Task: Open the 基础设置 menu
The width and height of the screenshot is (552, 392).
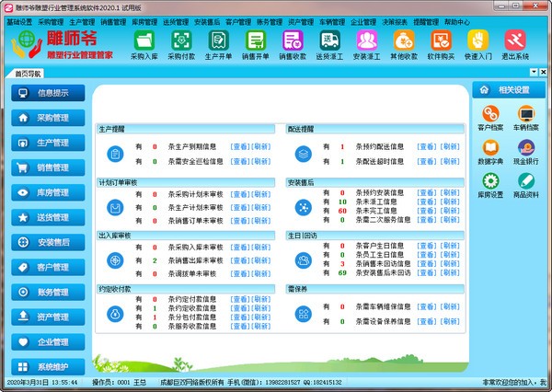Action: tap(18, 20)
